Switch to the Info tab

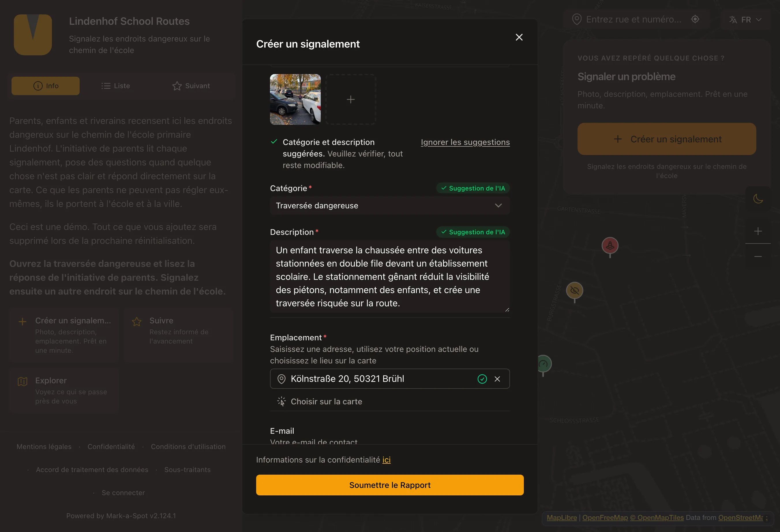click(x=45, y=86)
